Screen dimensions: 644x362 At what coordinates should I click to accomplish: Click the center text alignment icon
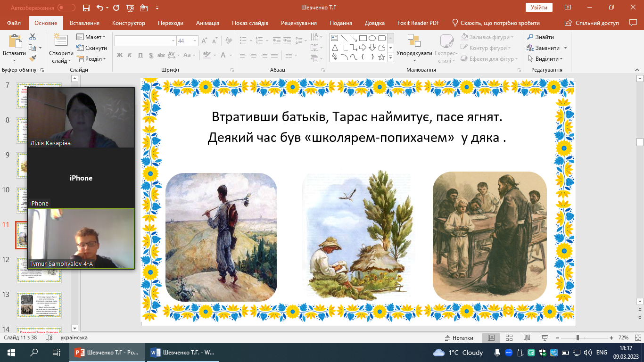254,55
